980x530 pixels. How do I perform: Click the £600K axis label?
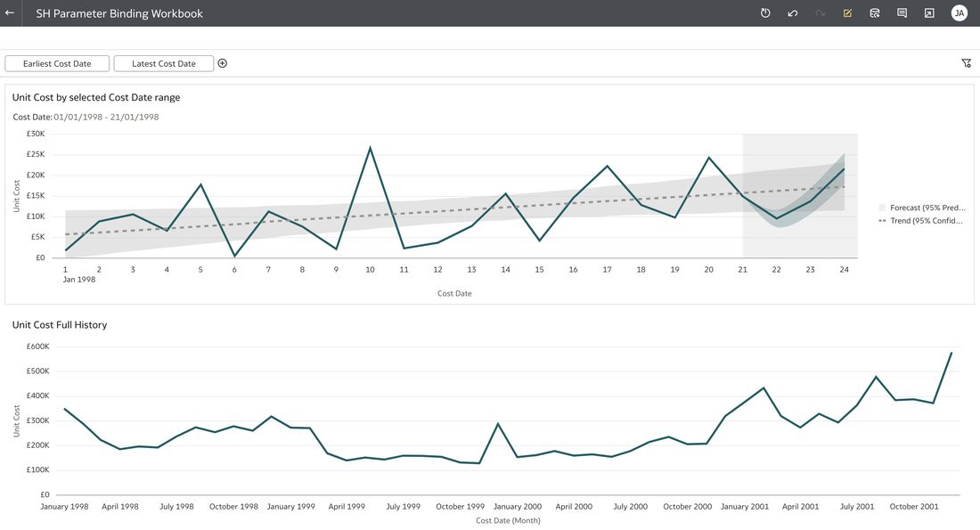tap(37, 347)
